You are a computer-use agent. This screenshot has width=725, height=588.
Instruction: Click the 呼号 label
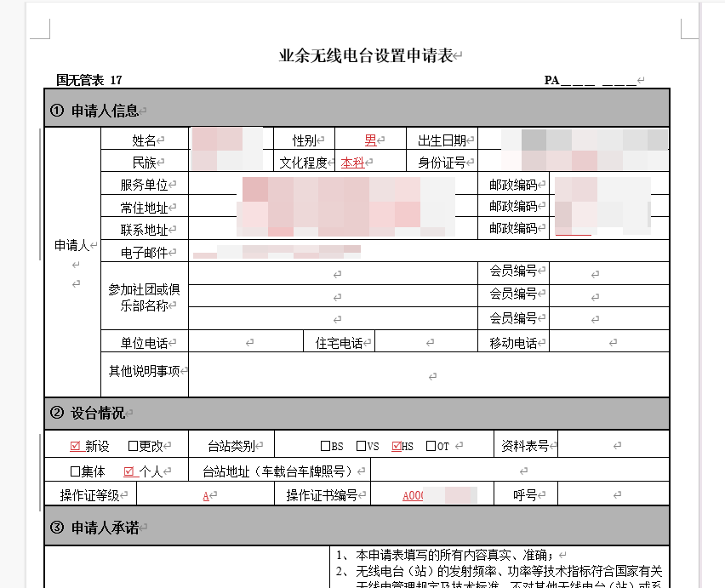click(525, 495)
